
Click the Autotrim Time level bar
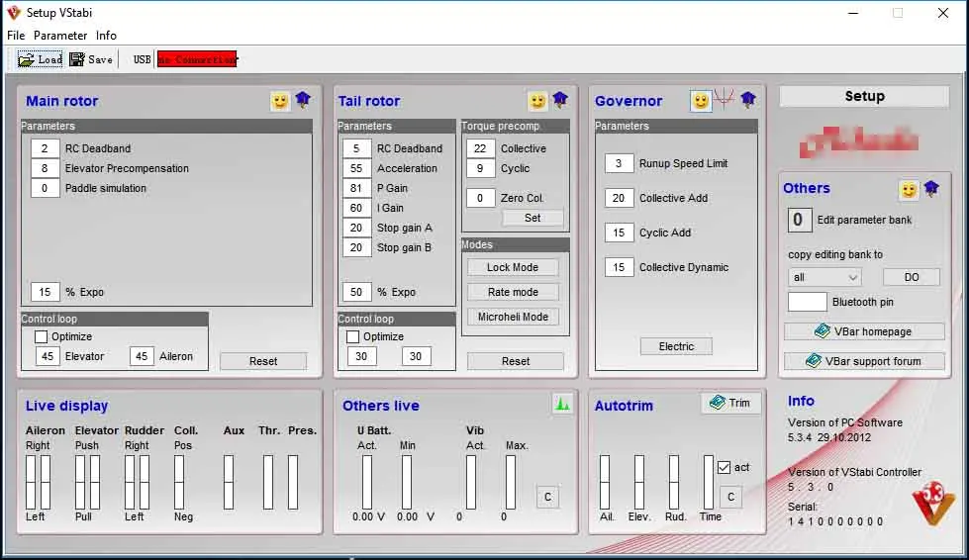click(709, 482)
